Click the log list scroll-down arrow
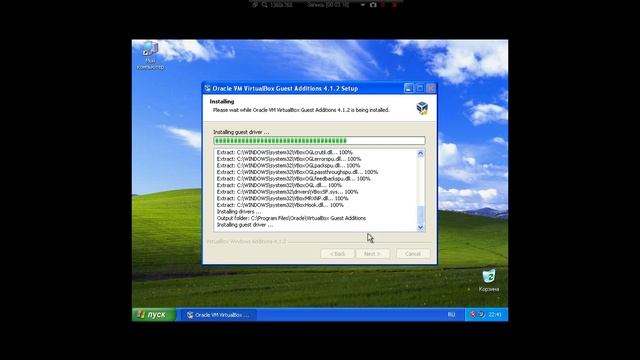640x360 pixels. point(420,227)
